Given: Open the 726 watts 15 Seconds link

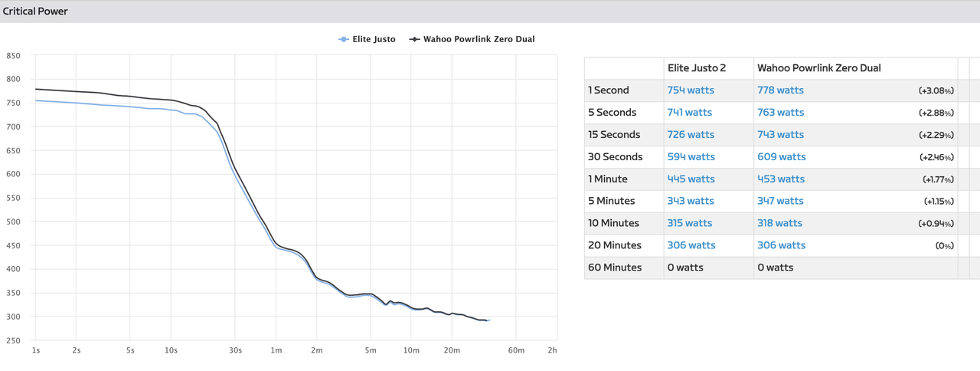Looking at the screenshot, I should pos(691,134).
